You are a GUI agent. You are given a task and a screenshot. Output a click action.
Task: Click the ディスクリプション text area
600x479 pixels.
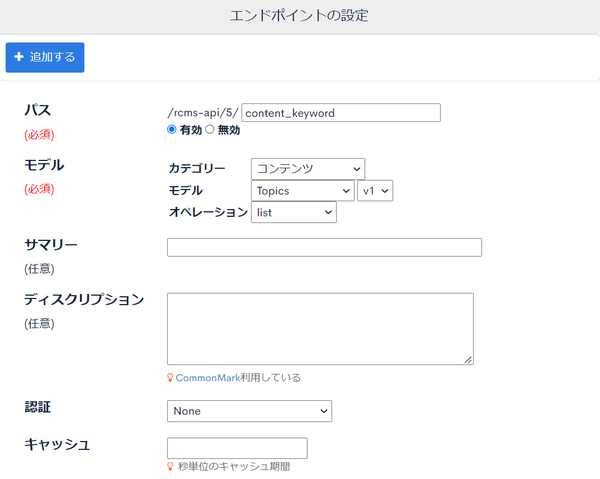[x=320, y=329]
